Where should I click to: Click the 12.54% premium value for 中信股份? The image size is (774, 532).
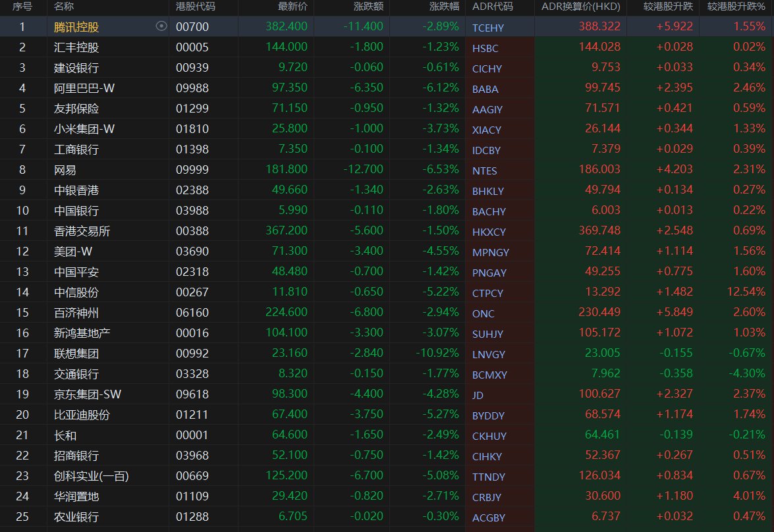746,292
